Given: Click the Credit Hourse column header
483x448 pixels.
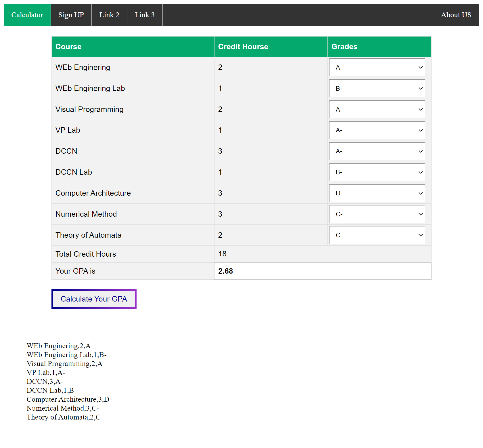Looking at the screenshot, I should [243, 46].
